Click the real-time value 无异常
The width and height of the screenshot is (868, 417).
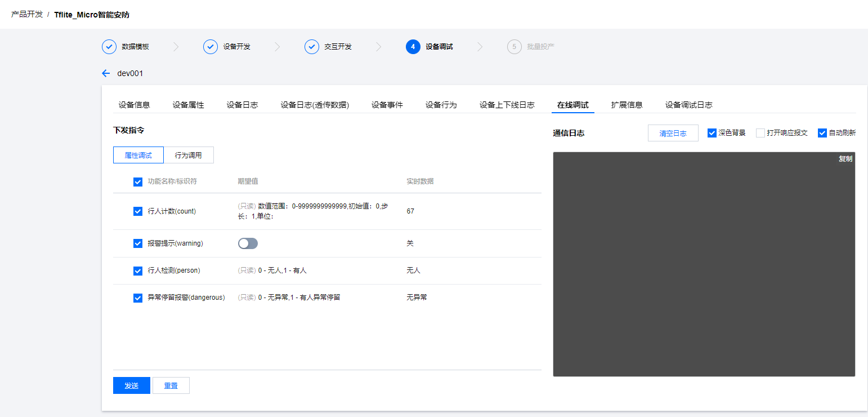pyautogui.click(x=417, y=297)
